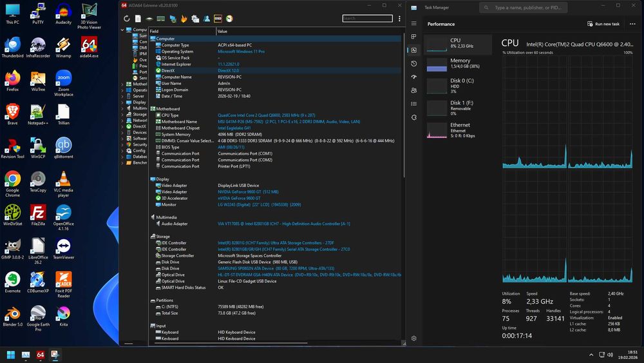
Task: Open the OSD panel toolbar icon
Action: click(218, 19)
